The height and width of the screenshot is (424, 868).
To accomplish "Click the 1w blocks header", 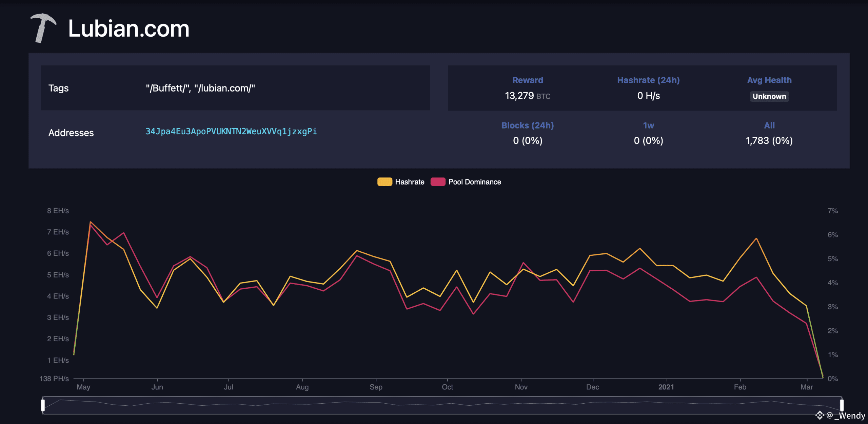I will (648, 126).
